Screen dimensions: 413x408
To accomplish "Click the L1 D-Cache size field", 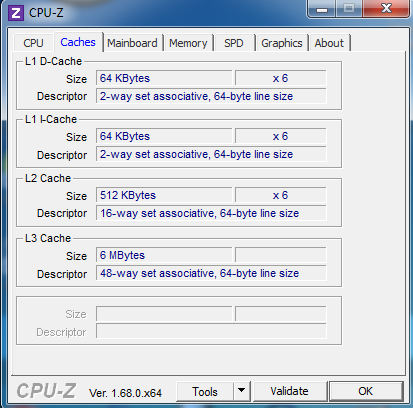I will tap(164, 78).
